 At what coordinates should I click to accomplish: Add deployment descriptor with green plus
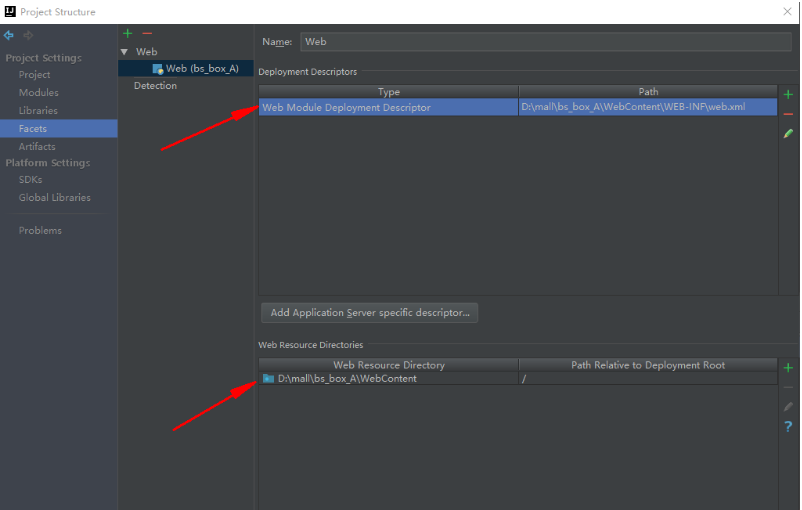pyautogui.click(x=788, y=95)
